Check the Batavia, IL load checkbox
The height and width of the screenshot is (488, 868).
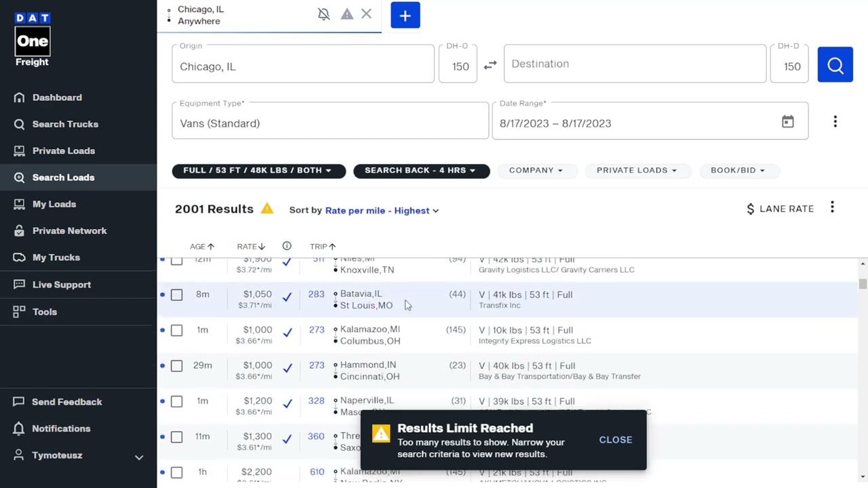point(177,295)
